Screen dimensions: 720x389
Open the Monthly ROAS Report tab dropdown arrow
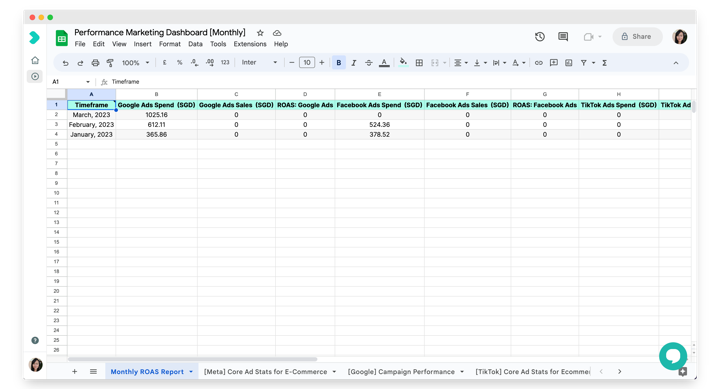[x=191, y=372]
